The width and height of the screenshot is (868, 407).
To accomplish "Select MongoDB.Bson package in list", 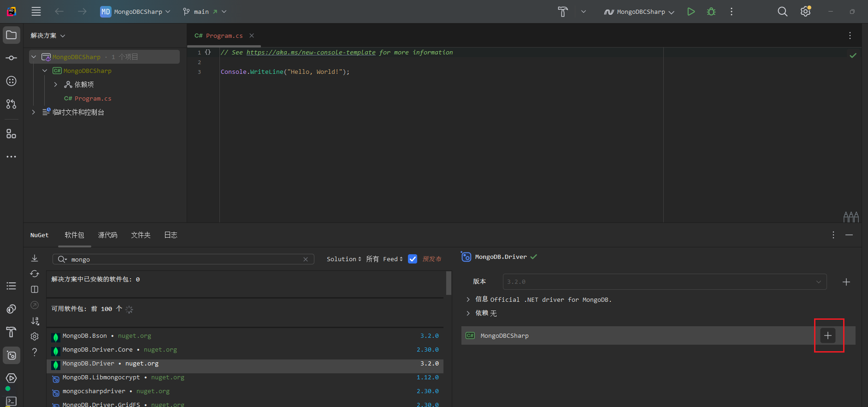I will click(85, 336).
